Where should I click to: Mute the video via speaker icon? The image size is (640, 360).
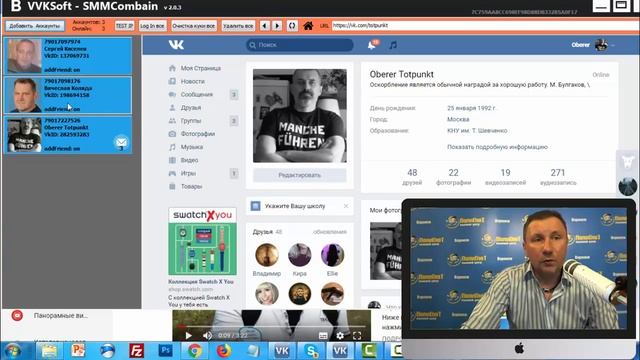point(207,336)
